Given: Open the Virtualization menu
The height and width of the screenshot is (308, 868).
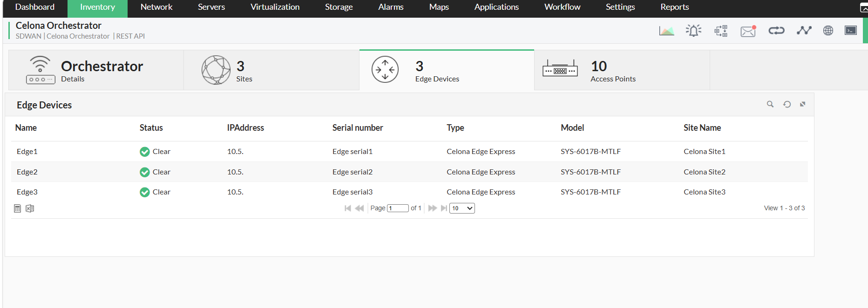Looking at the screenshot, I should [275, 7].
